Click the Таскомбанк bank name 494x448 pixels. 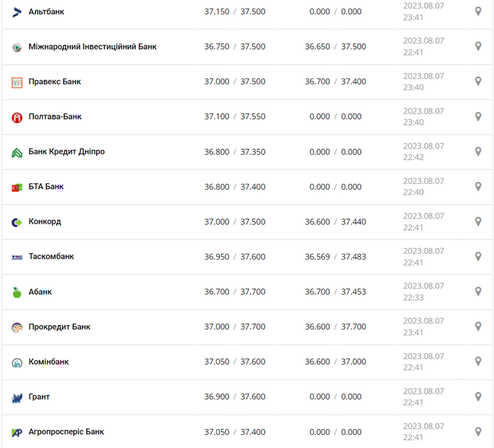pyautogui.click(x=51, y=256)
